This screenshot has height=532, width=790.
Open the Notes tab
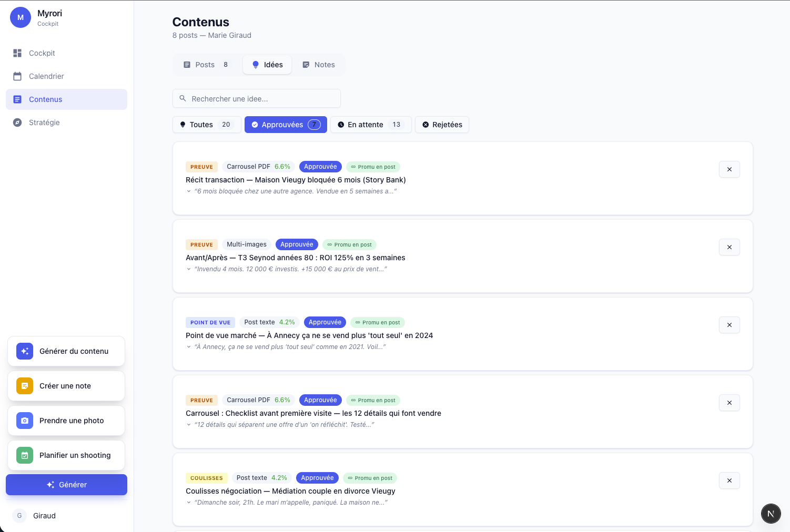click(x=319, y=65)
